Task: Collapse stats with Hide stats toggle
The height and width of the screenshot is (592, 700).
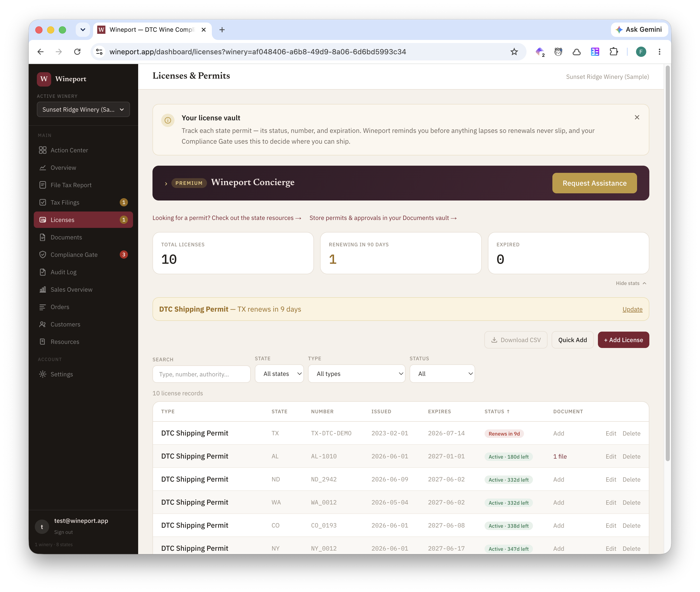Action: click(x=631, y=283)
